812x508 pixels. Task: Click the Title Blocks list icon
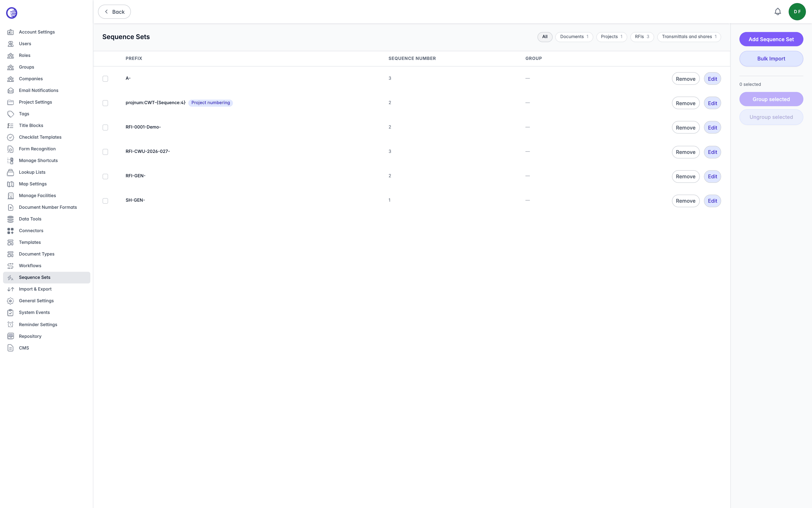pos(11,125)
